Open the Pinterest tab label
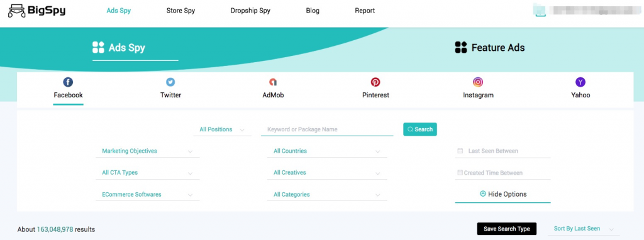644x240 pixels. 375,95
